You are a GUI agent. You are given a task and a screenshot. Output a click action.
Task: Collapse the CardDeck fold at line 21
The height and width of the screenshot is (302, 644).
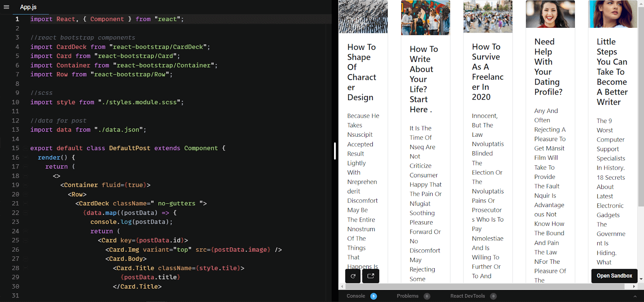coord(25,204)
